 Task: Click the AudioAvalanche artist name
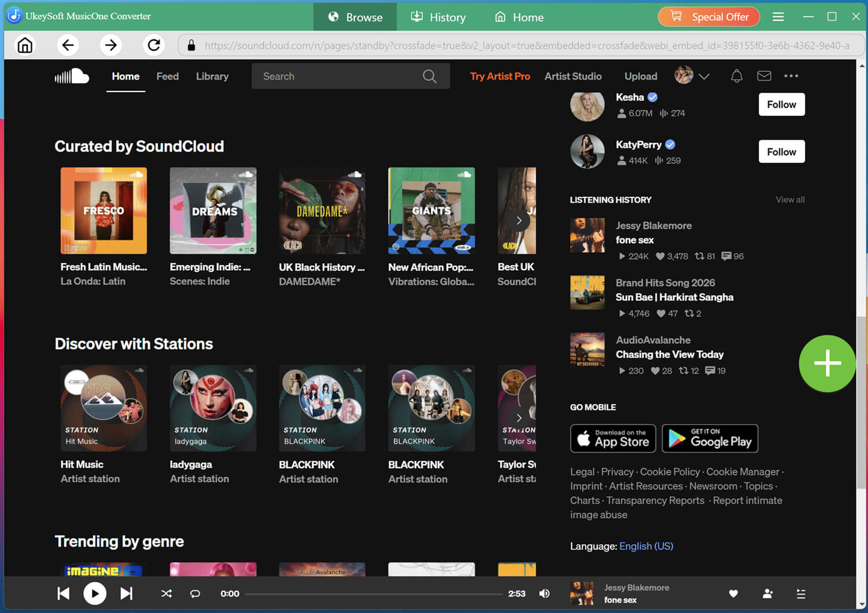(653, 340)
